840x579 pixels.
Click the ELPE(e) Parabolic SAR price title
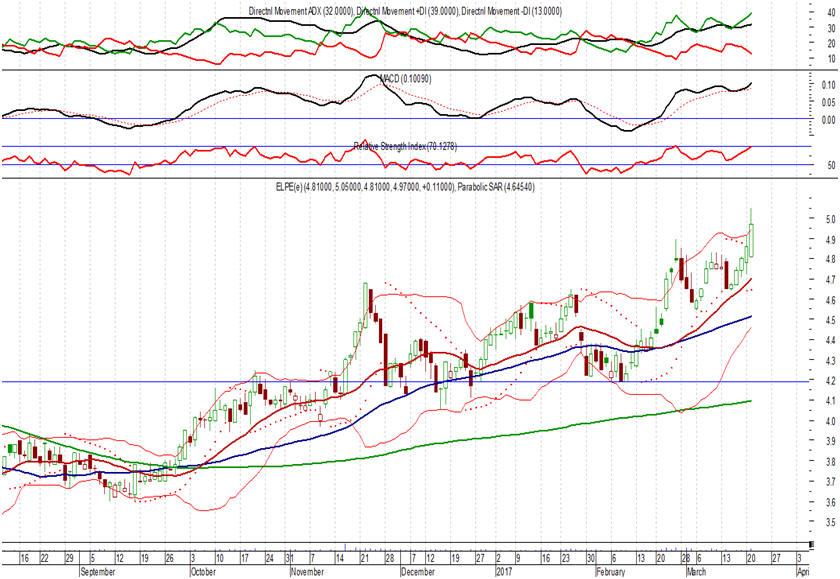click(x=405, y=187)
